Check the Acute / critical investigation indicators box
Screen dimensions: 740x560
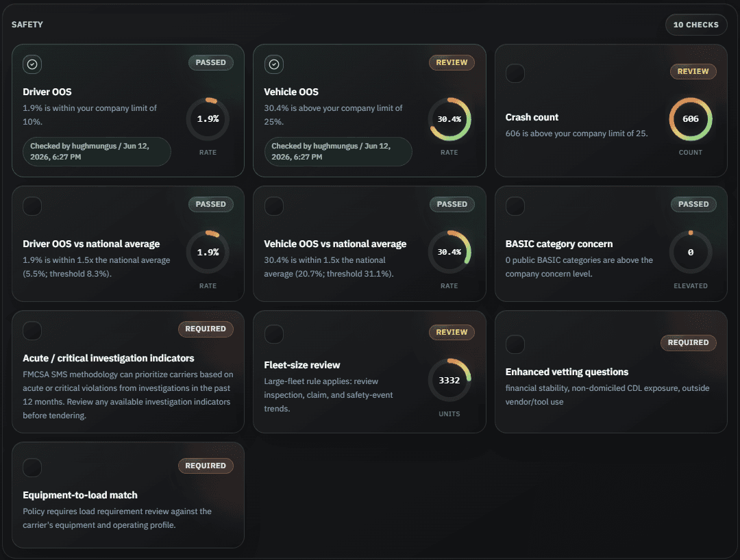[32, 331]
